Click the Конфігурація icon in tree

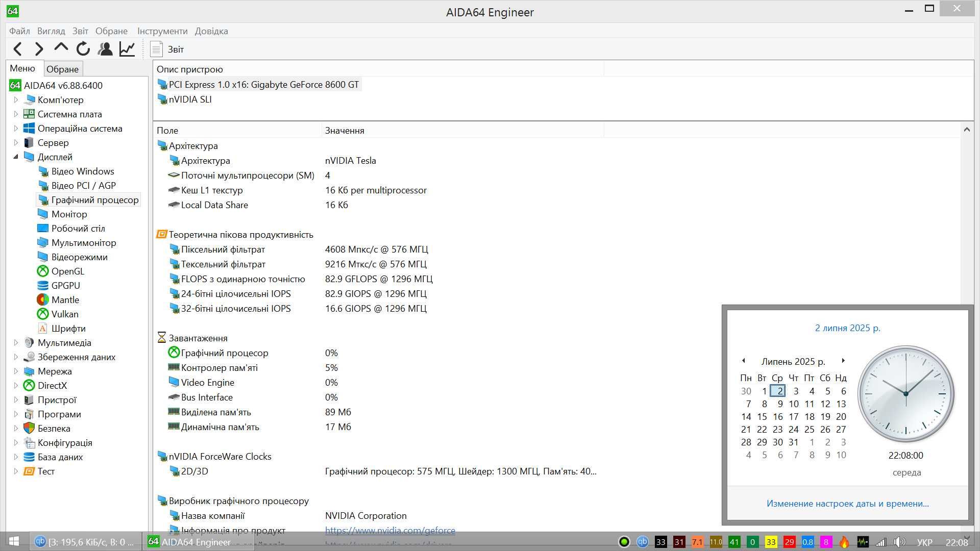pyautogui.click(x=29, y=443)
